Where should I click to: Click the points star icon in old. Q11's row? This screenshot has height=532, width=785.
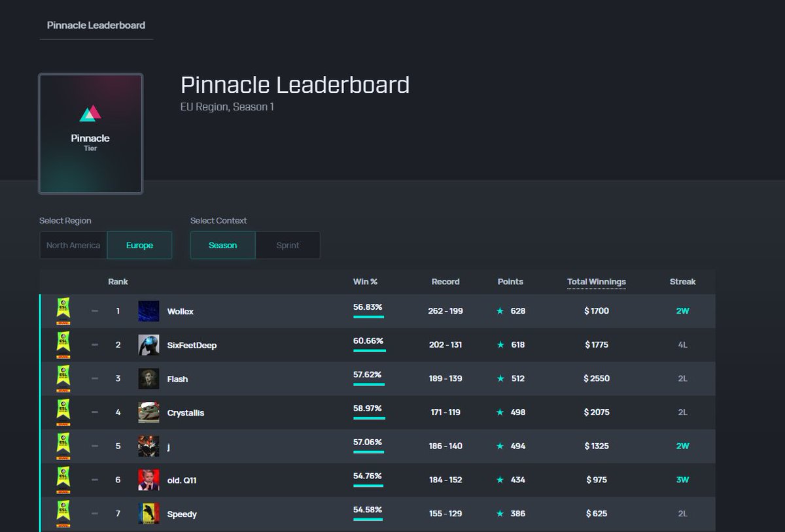500,480
